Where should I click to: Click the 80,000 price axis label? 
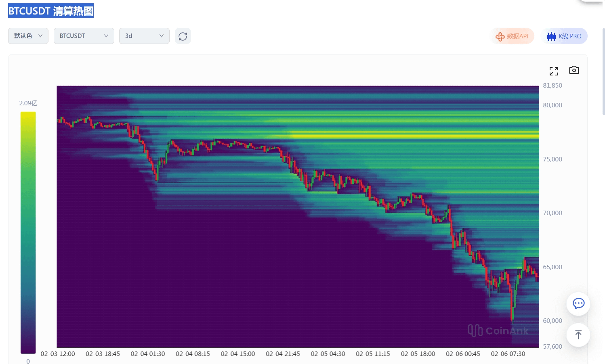[x=552, y=105]
